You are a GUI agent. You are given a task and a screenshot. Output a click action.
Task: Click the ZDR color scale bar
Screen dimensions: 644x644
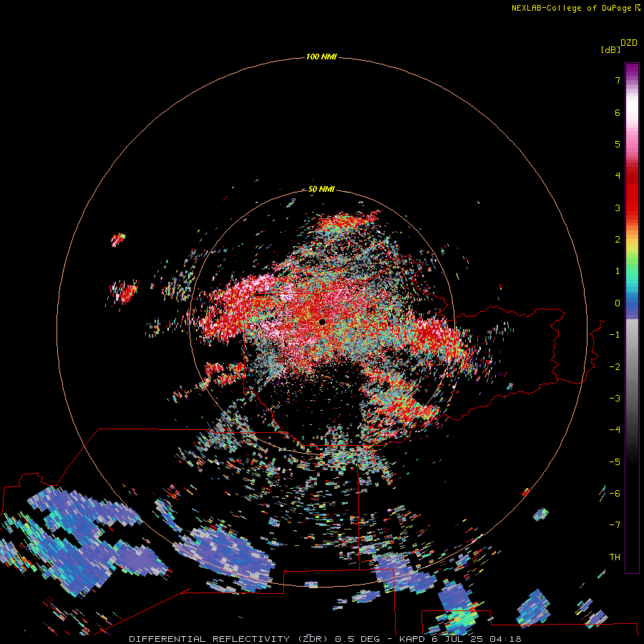[x=632, y=318]
